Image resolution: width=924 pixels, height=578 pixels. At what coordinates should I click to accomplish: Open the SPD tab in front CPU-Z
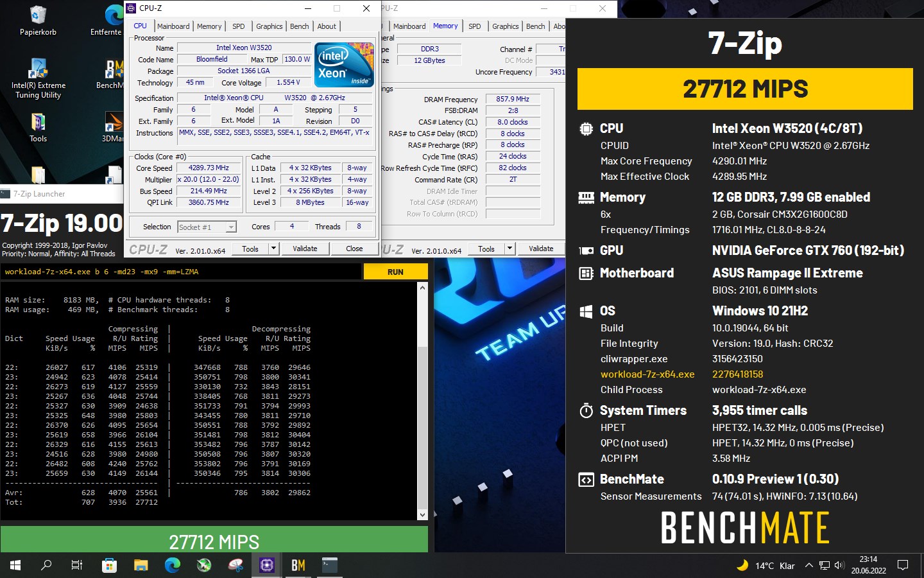tap(239, 26)
